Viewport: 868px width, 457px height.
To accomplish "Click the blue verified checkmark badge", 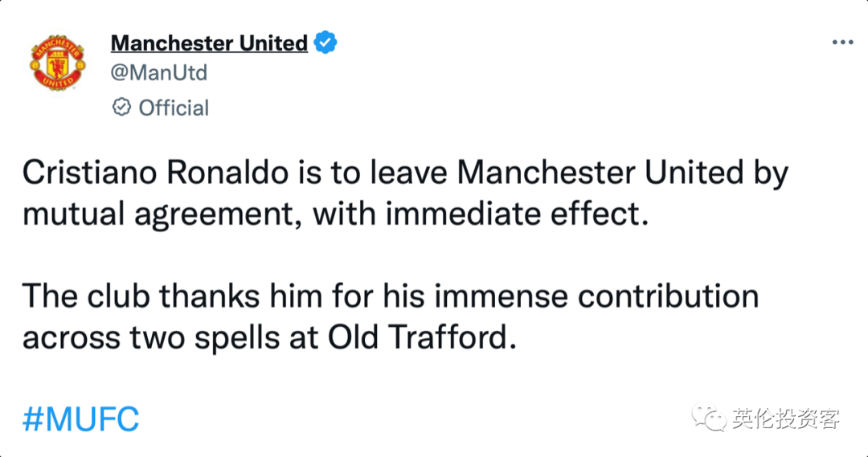I will (325, 43).
